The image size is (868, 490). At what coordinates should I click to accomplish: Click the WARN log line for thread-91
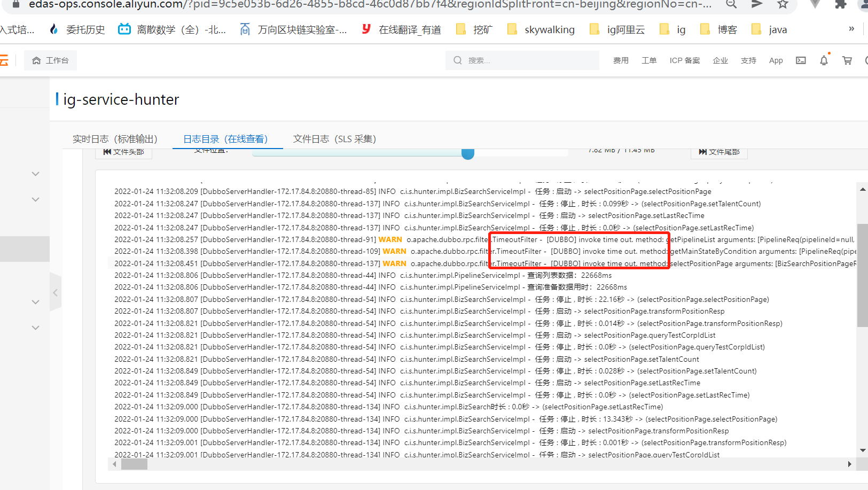tap(484, 239)
